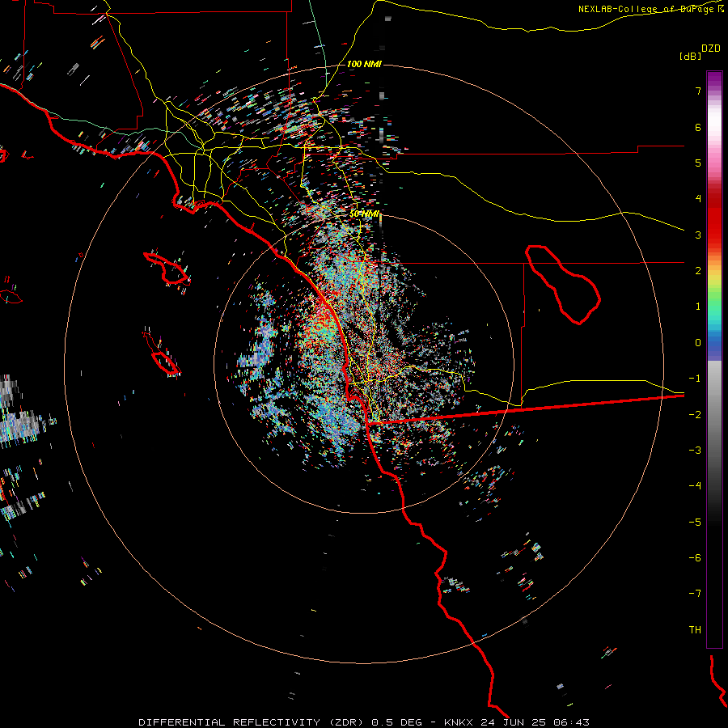Select the colorbar tick label 0
The image size is (728, 728).
point(698,343)
